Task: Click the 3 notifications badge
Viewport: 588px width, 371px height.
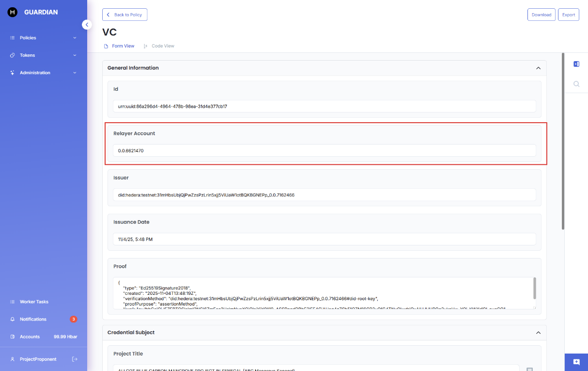Action: click(74, 319)
